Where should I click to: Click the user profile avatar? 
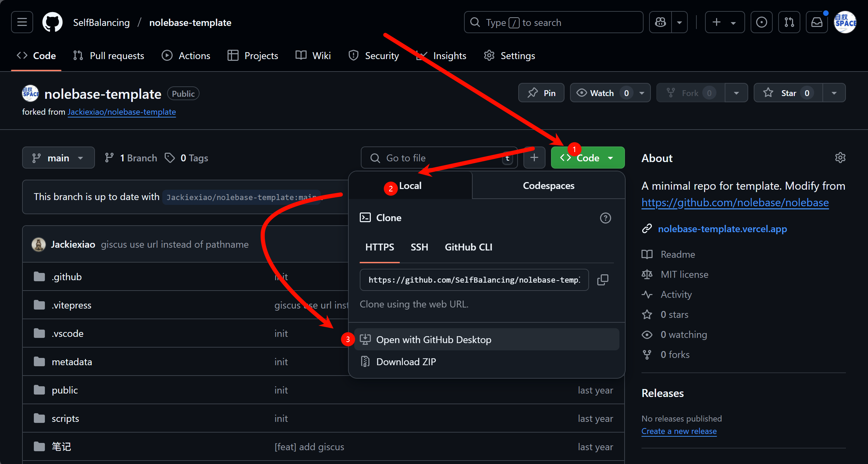click(x=845, y=22)
